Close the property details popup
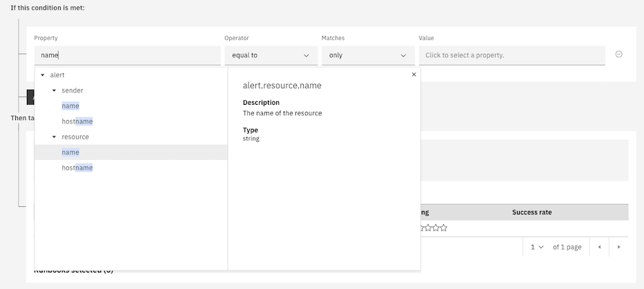The width and height of the screenshot is (644, 289). pyautogui.click(x=413, y=74)
